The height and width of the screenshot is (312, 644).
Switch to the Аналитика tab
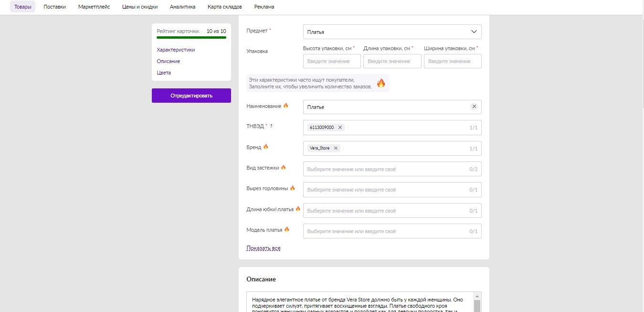pyautogui.click(x=182, y=7)
